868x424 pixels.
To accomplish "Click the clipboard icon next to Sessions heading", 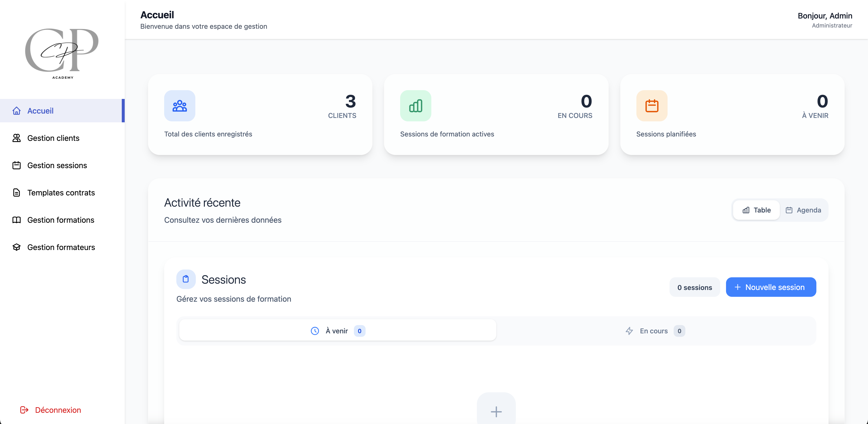I will click(186, 279).
